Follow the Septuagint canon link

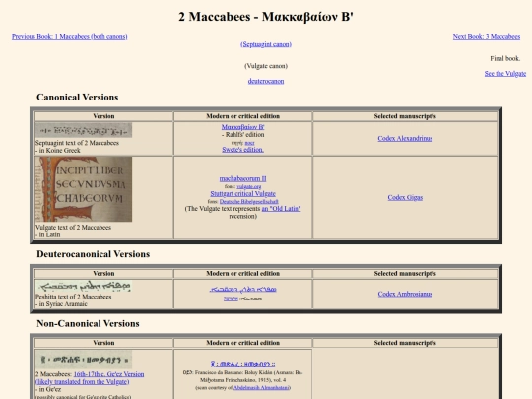pos(266,44)
